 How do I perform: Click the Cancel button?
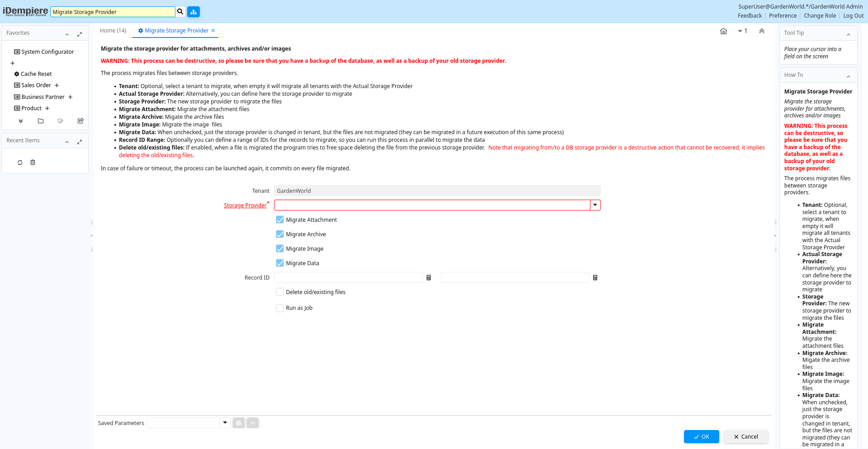point(746,436)
